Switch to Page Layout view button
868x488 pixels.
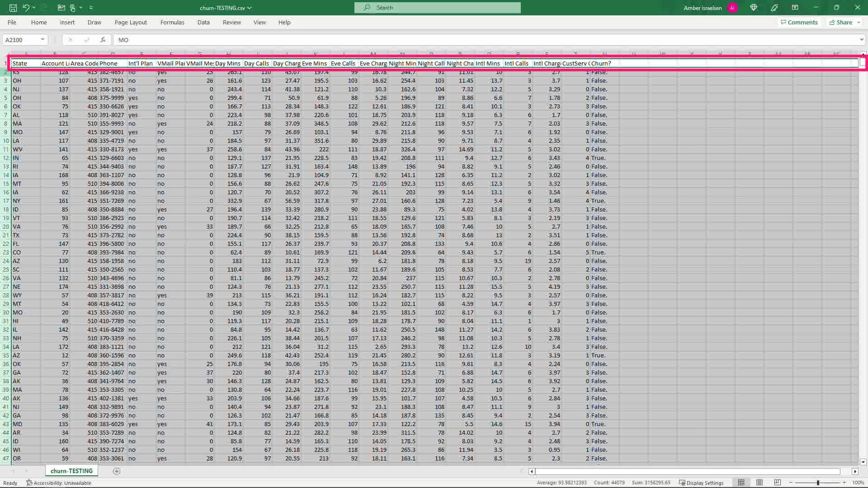(759, 483)
